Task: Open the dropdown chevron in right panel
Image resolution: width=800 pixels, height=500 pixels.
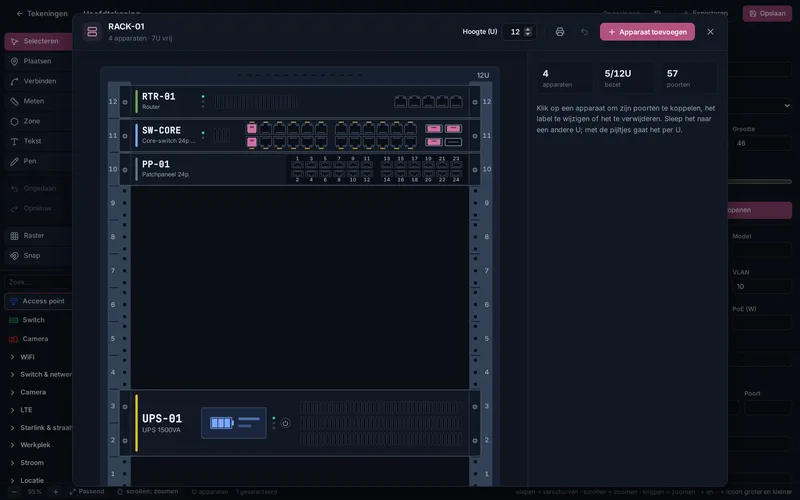Action: (787, 106)
